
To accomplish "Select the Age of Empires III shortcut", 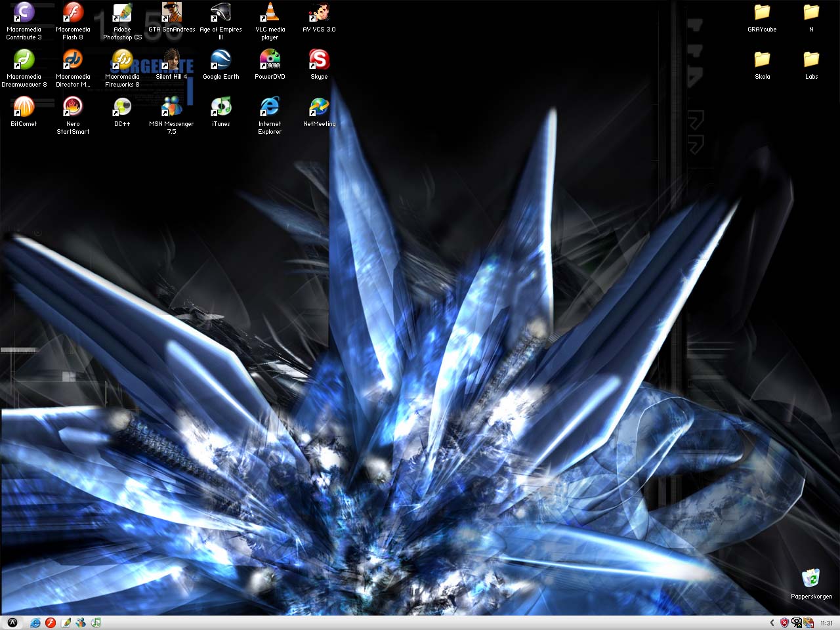I will (x=220, y=21).
